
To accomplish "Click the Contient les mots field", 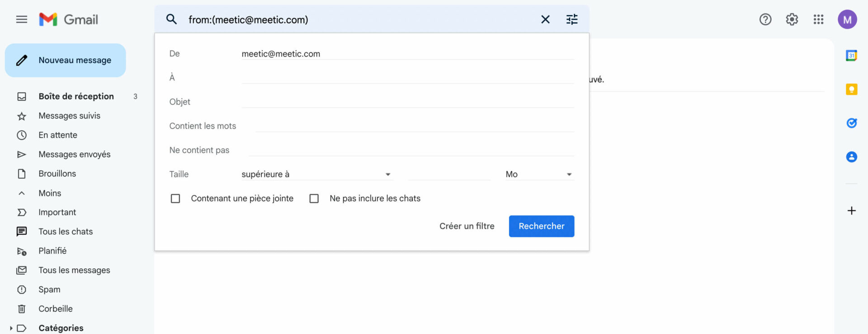I will click(415, 126).
